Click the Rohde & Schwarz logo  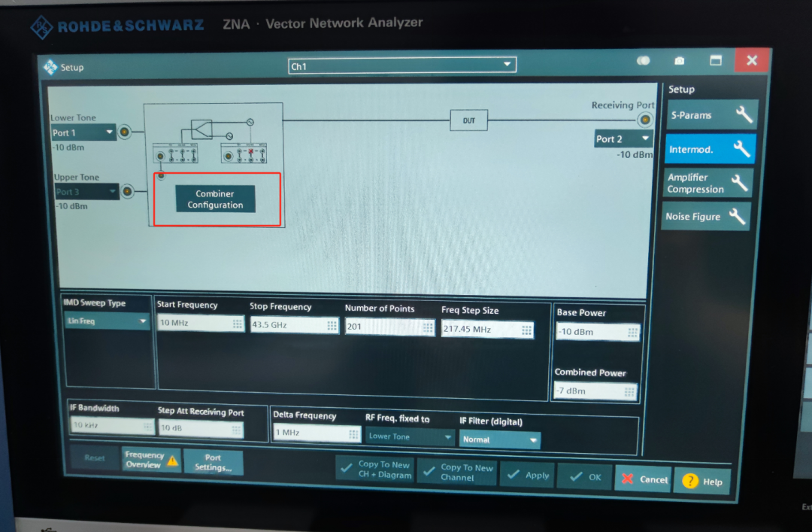tap(41, 26)
